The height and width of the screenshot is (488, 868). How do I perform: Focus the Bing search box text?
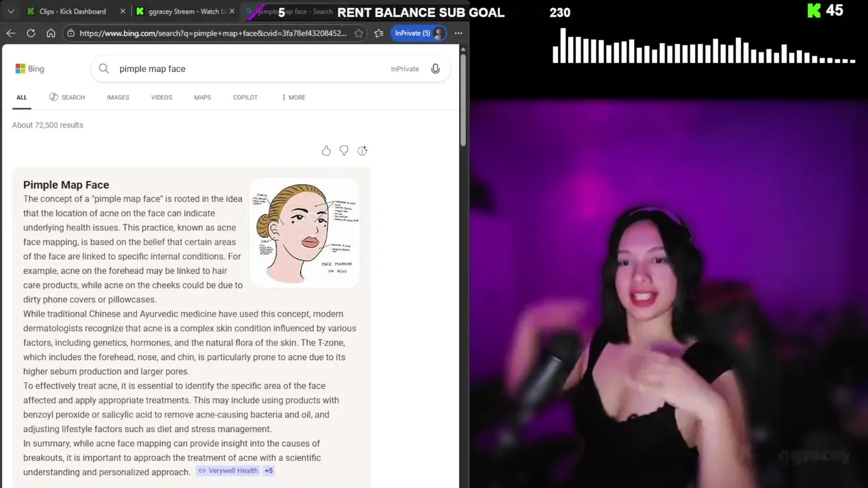(152, 68)
